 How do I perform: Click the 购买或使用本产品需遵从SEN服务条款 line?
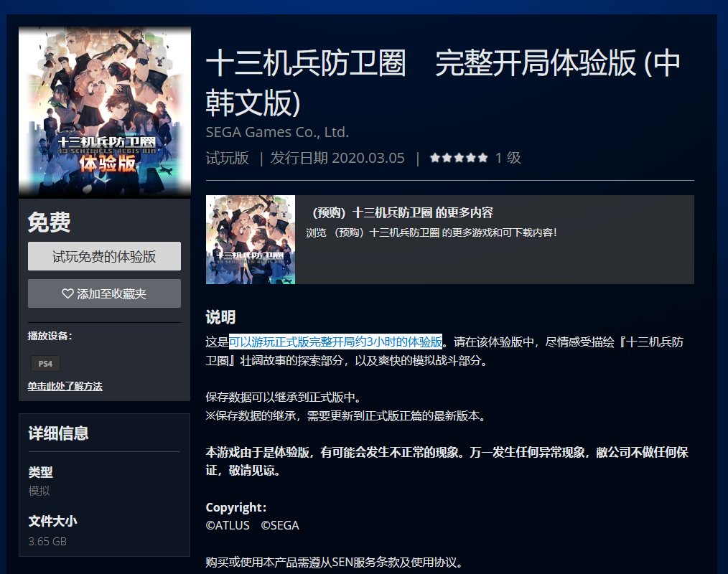(335, 563)
